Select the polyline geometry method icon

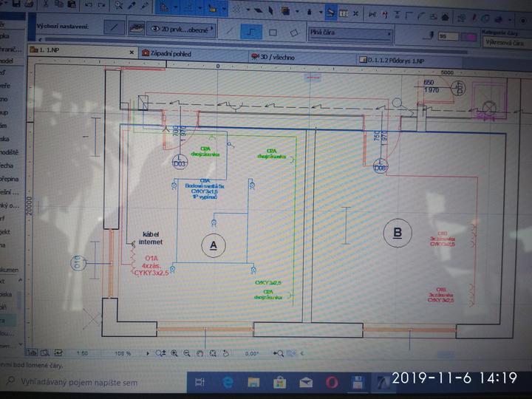[251, 33]
